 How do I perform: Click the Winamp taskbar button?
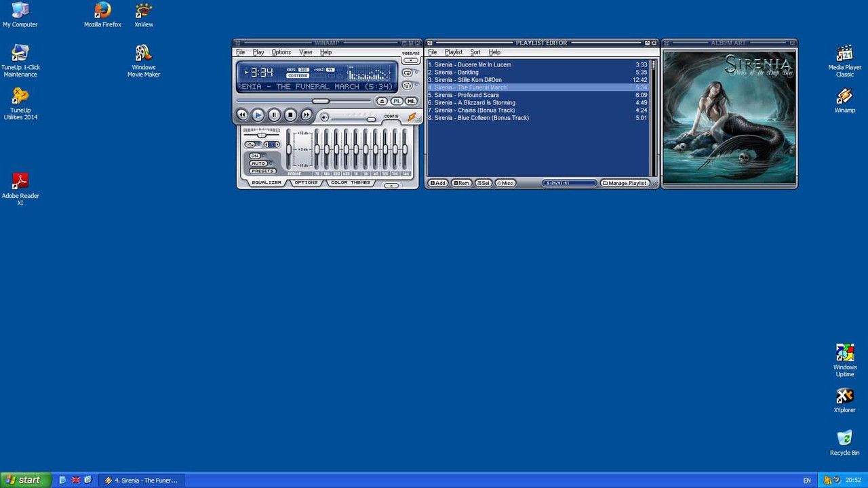click(142, 480)
